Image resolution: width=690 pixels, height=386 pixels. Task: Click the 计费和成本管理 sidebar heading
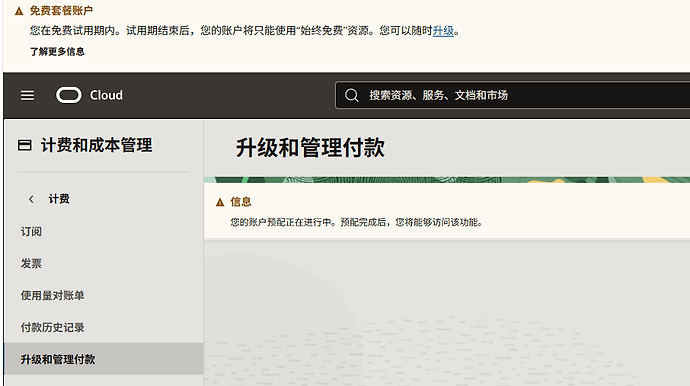(96, 145)
